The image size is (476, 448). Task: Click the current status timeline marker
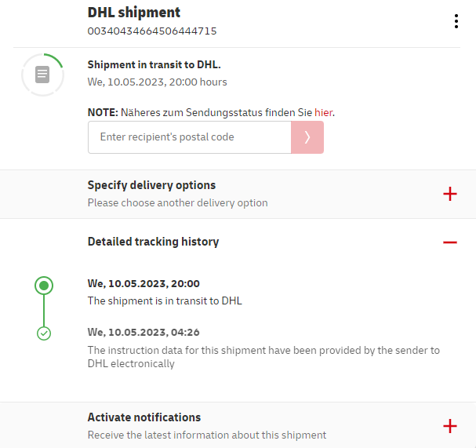(x=44, y=286)
